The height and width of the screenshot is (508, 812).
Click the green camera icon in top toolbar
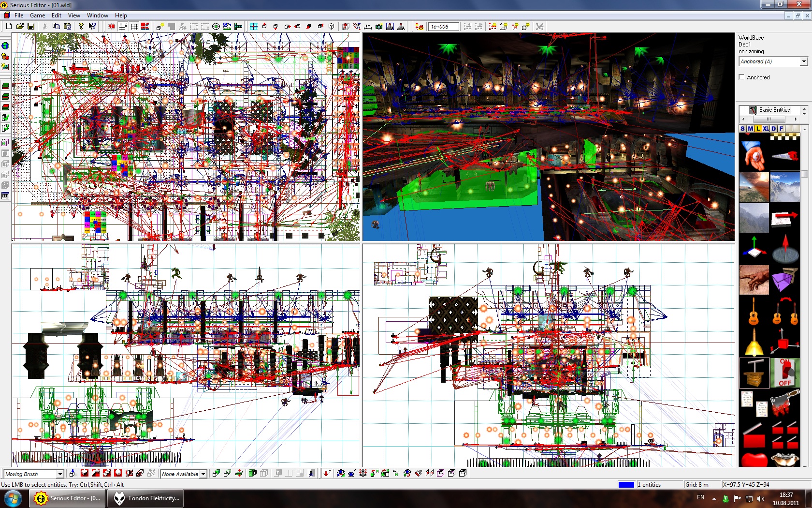[x=378, y=26]
